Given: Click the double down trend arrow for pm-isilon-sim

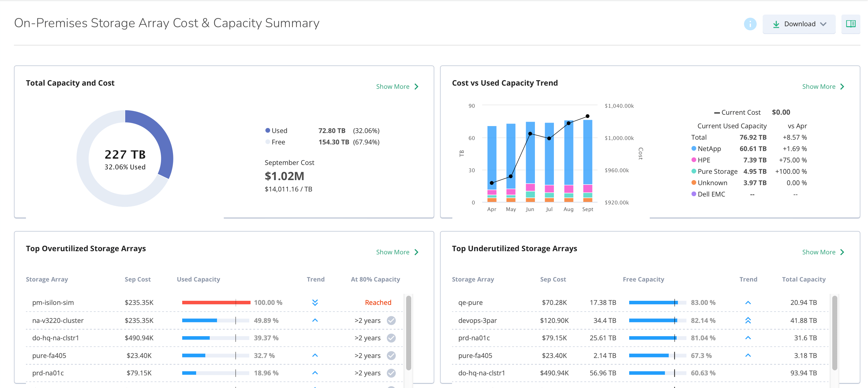Looking at the screenshot, I should click(315, 302).
